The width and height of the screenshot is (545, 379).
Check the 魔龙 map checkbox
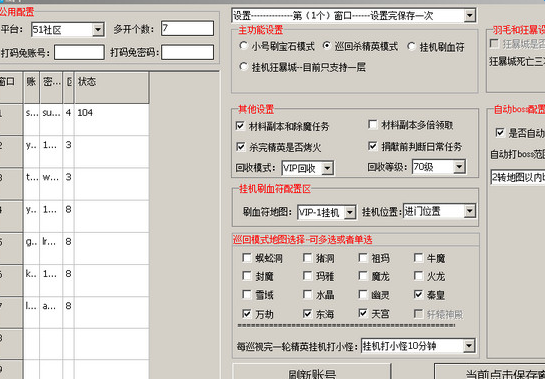[x=363, y=276]
